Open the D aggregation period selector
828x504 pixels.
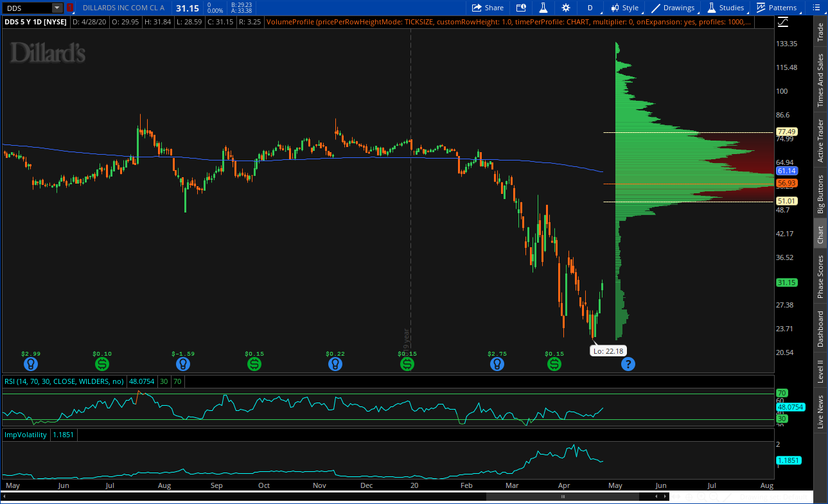tap(590, 8)
